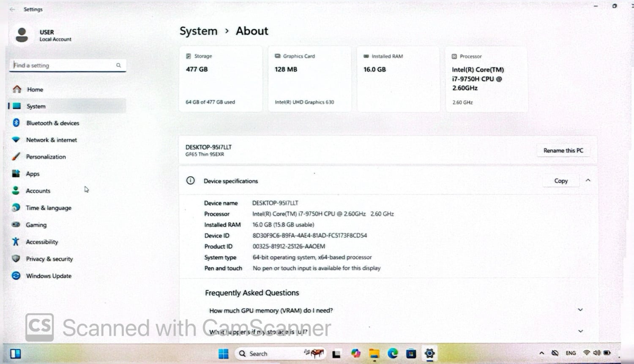Open Time & language settings

[48, 208]
